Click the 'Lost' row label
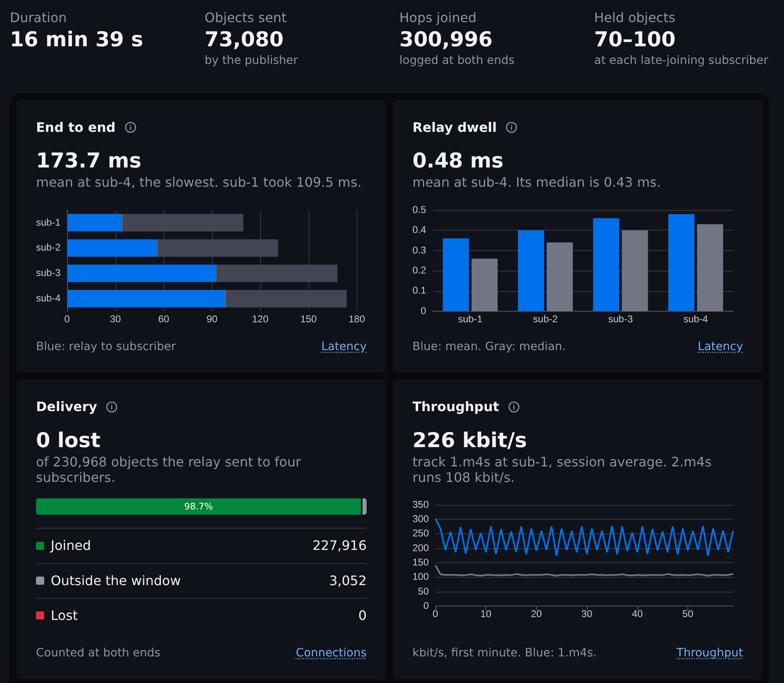This screenshot has width=784, height=683. [x=64, y=615]
